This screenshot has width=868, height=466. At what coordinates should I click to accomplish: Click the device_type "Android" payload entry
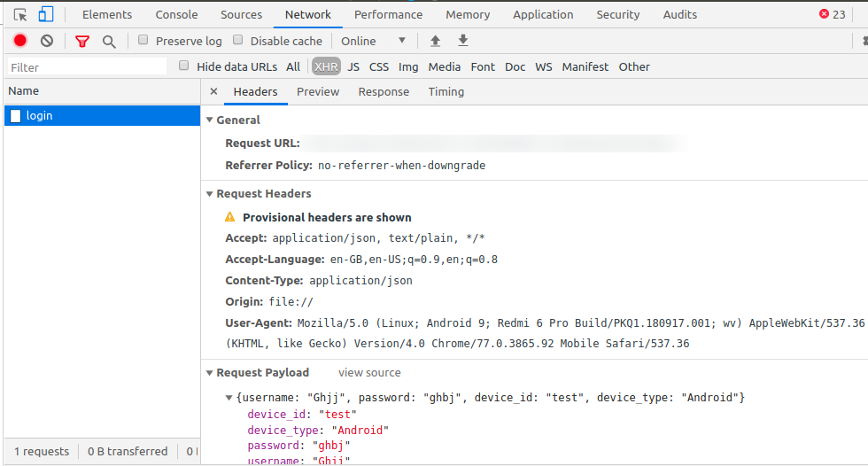pos(318,430)
